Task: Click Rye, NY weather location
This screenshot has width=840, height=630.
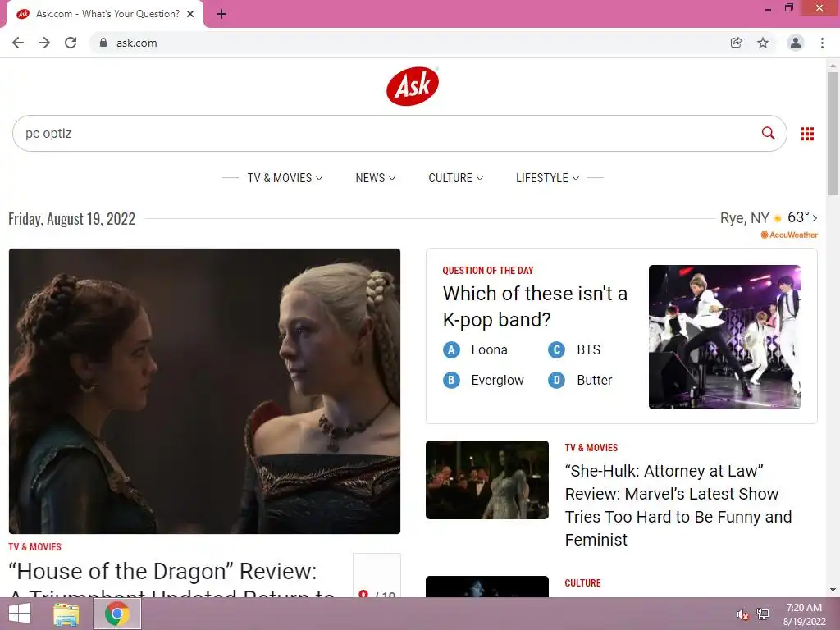Action: point(745,218)
